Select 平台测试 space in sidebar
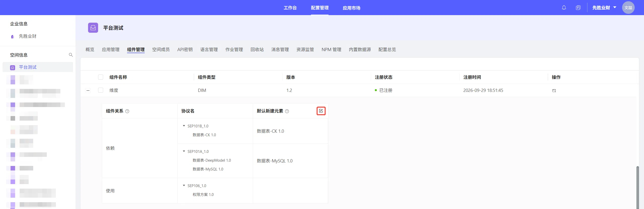Screen dimensions: 644x209 [x=38, y=67]
